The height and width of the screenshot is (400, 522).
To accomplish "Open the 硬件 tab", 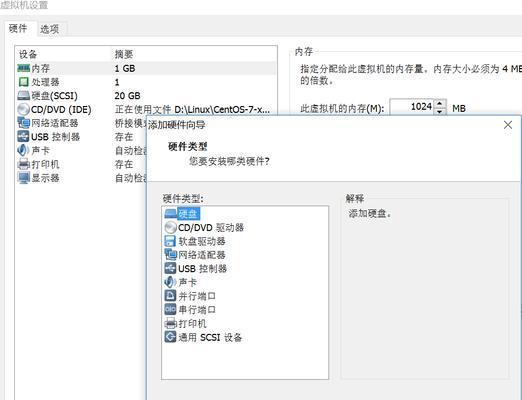I will [x=18, y=28].
